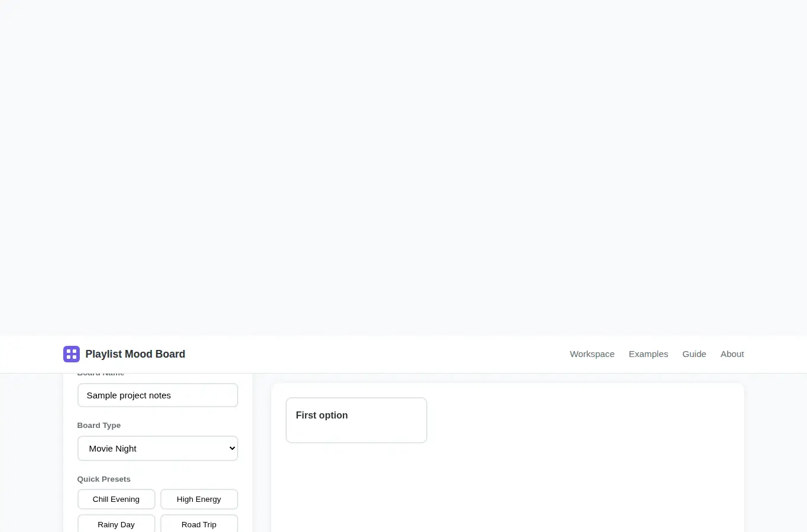807x532 pixels.
Task: Click the Playlist Mood Board logo icon
Action: (72, 354)
